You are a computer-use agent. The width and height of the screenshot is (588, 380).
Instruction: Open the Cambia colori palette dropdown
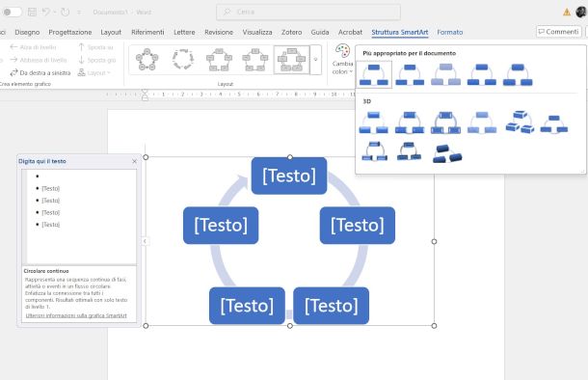coord(342,60)
